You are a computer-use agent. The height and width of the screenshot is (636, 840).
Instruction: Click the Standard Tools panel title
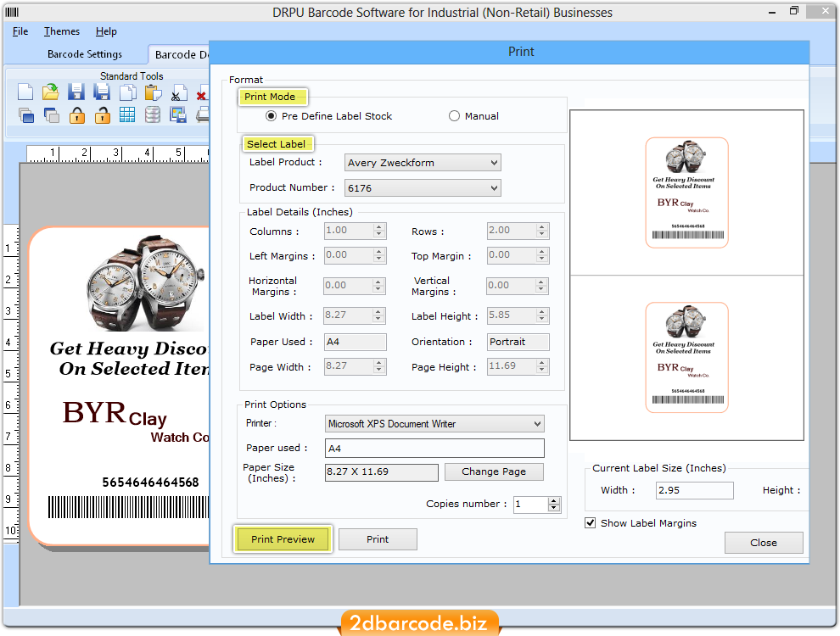coord(132,76)
